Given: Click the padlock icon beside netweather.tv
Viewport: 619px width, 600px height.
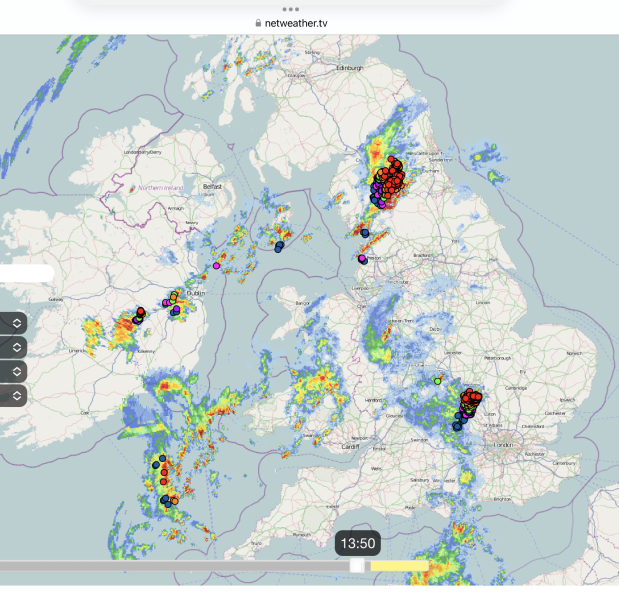Looking at the screenshot, I should 258,23.
